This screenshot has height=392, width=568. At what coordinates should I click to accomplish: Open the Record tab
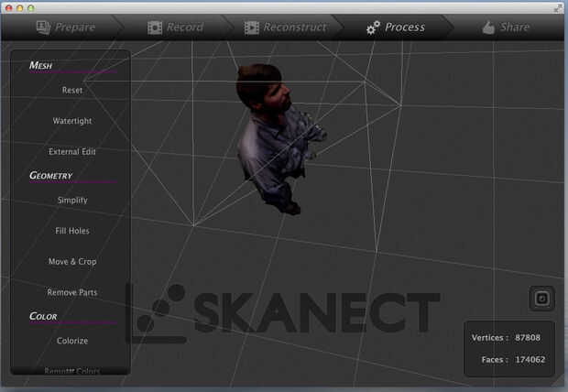tap(176, 27)
